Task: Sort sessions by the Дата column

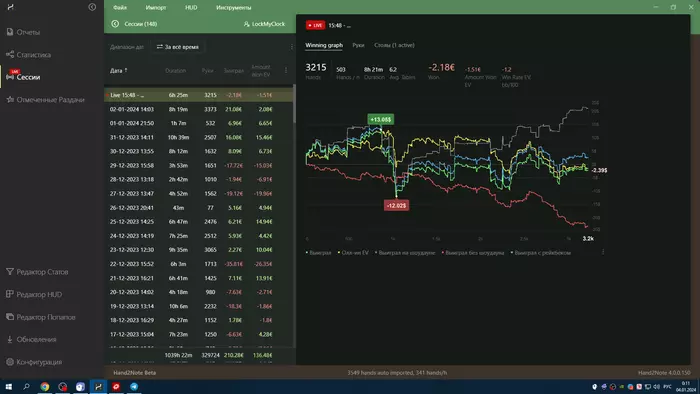Action: click(x=119, y=71)
